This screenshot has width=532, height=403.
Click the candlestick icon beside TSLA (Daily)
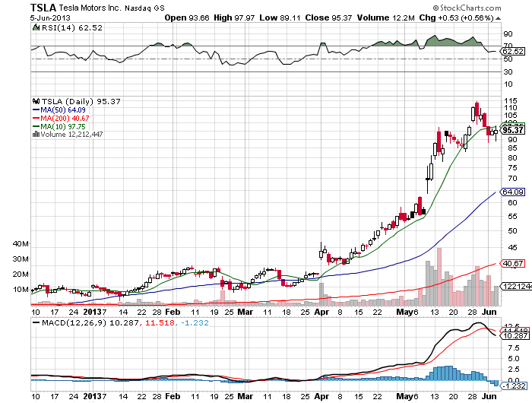[36, 101]
